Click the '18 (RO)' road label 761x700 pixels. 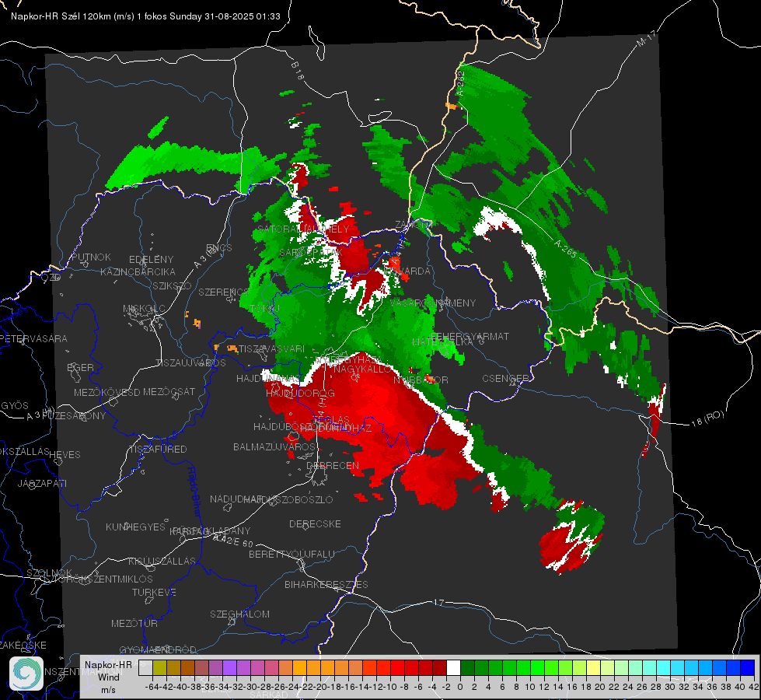point(707,418)
